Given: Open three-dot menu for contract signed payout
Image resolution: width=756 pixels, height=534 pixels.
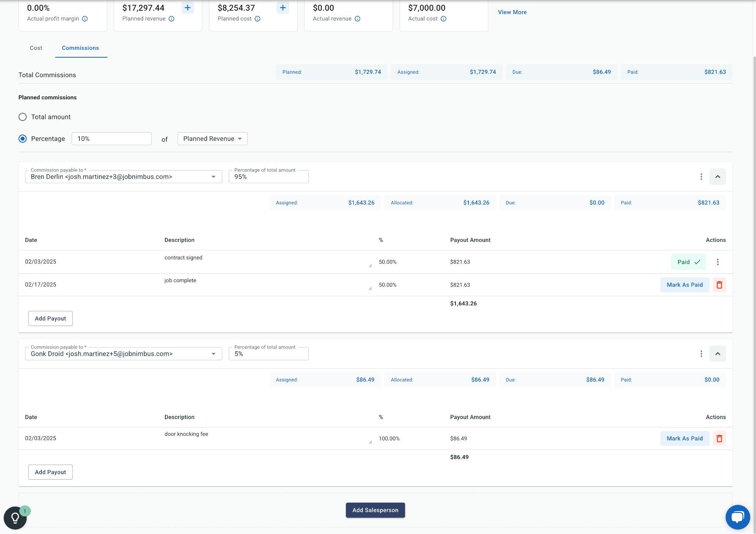Looking at the screenshot, I should coord(718,262).
